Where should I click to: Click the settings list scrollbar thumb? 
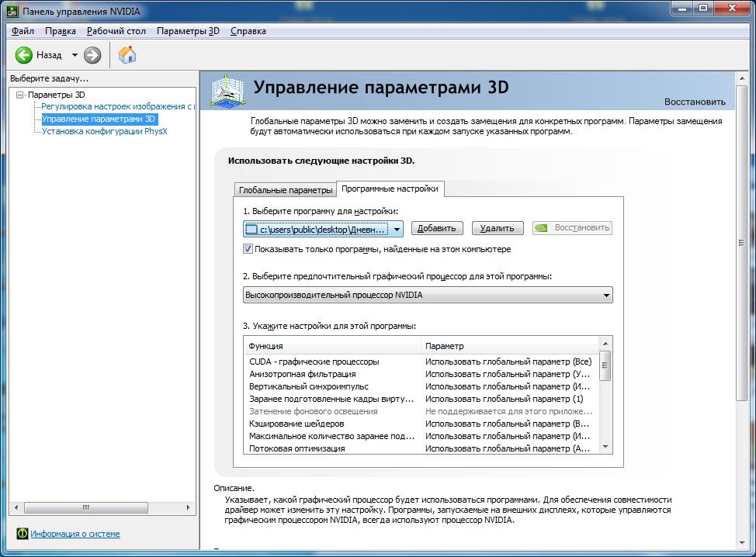tap(605, 365)
